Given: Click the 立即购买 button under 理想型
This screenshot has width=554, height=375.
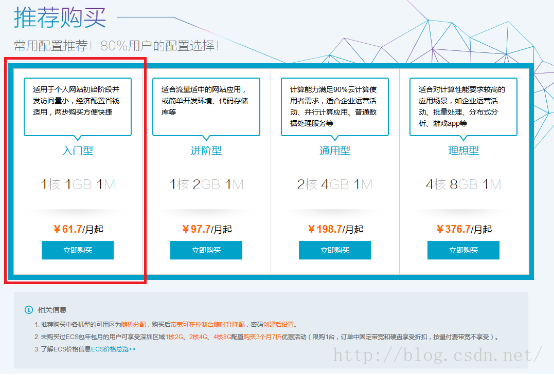Looking at the screenshot, I should [x=463, y=250].
